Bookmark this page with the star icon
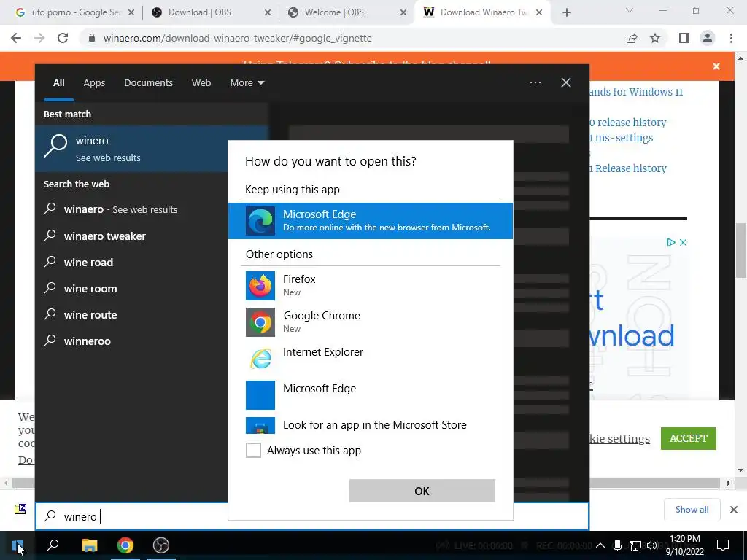This screenshot has height=560, width=747. point(655,38)
